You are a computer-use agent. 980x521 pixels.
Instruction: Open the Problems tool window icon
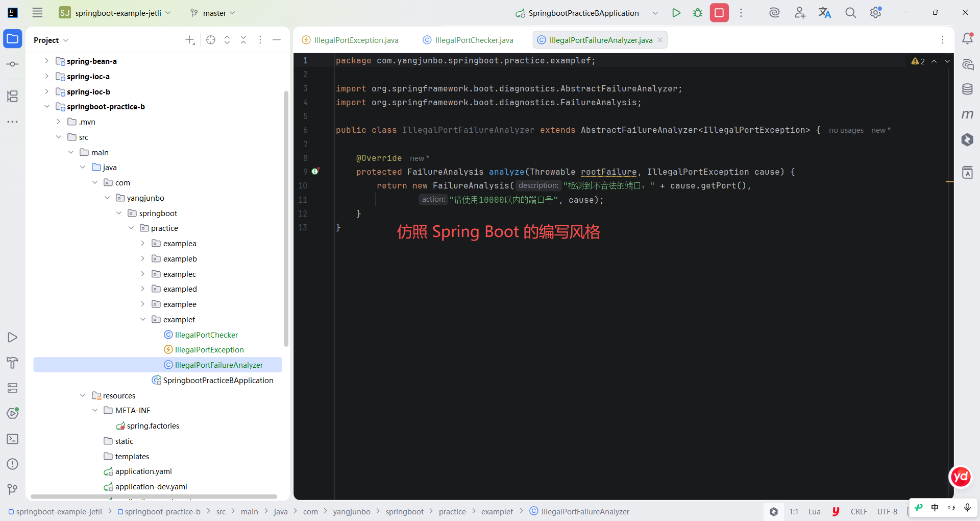pos(13,464)
